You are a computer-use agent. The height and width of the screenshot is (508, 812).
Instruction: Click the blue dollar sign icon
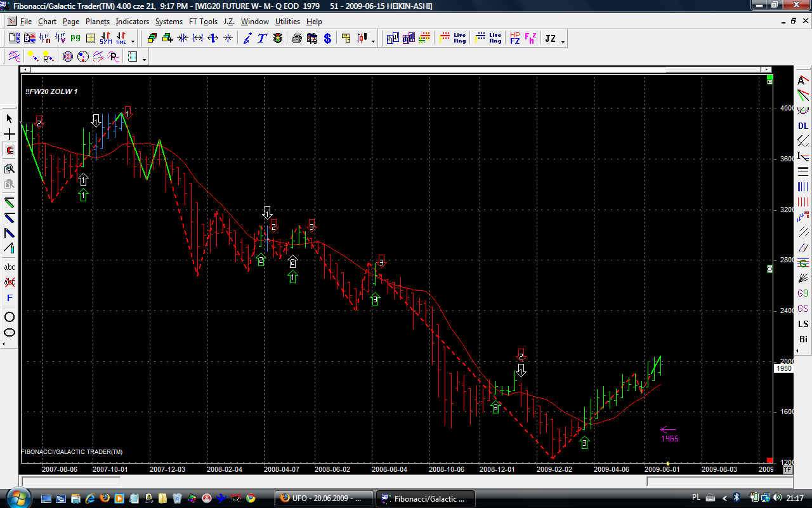[327, 39]
